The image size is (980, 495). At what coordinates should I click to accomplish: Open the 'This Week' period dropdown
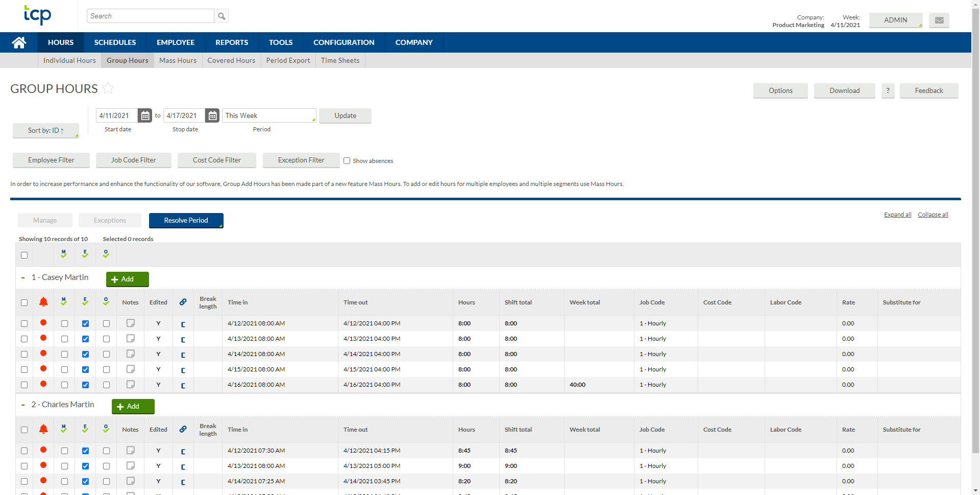click(x=269, y=115)
